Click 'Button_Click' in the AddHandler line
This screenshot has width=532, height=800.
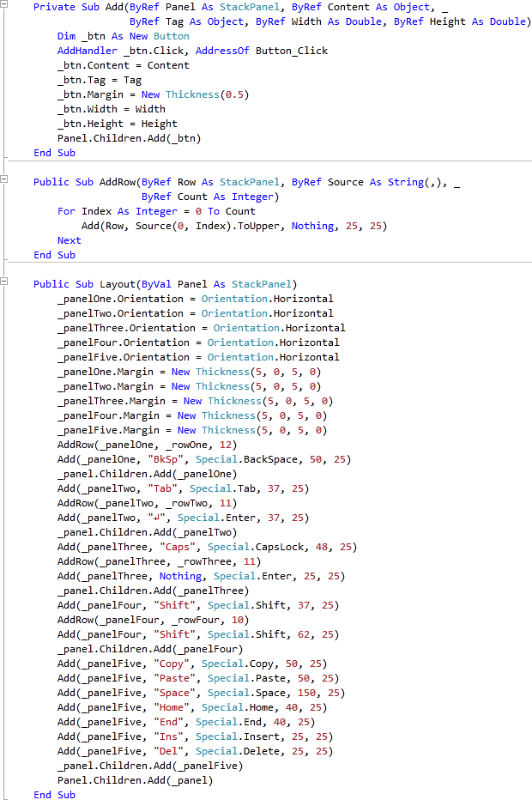click(x=292, y=51)
